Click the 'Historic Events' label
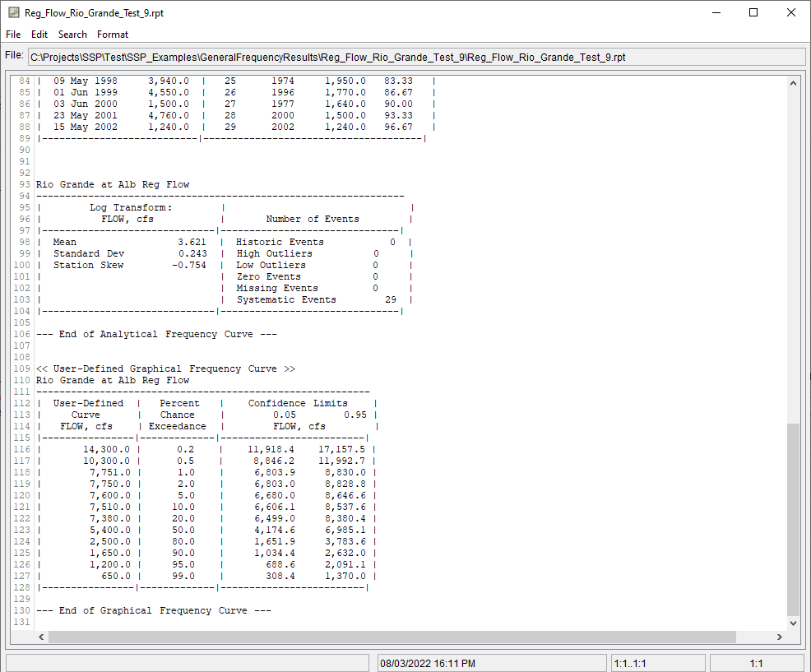 280,242
